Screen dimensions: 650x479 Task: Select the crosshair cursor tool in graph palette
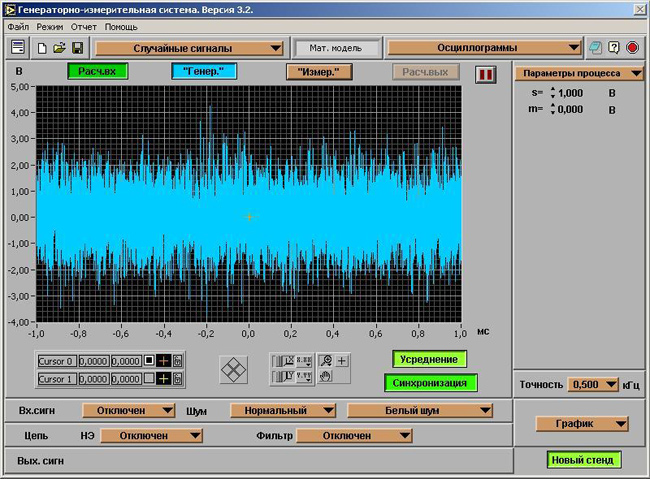[x=342, y=361]
